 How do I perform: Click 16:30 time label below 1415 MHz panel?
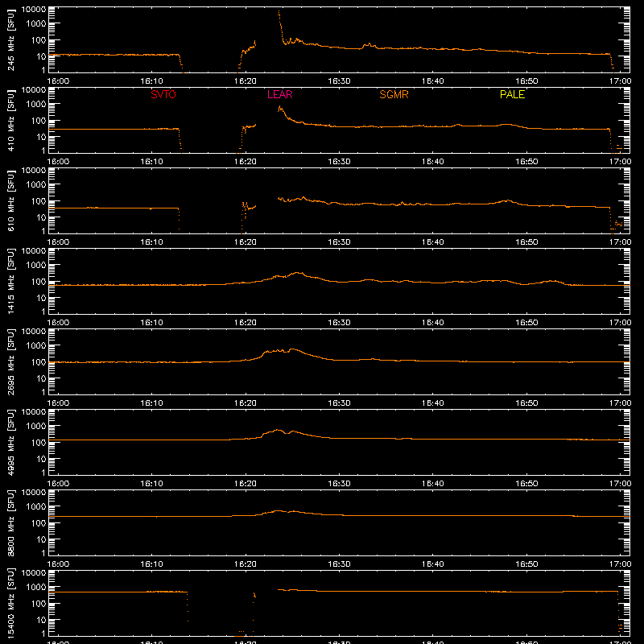click(339, 323)
